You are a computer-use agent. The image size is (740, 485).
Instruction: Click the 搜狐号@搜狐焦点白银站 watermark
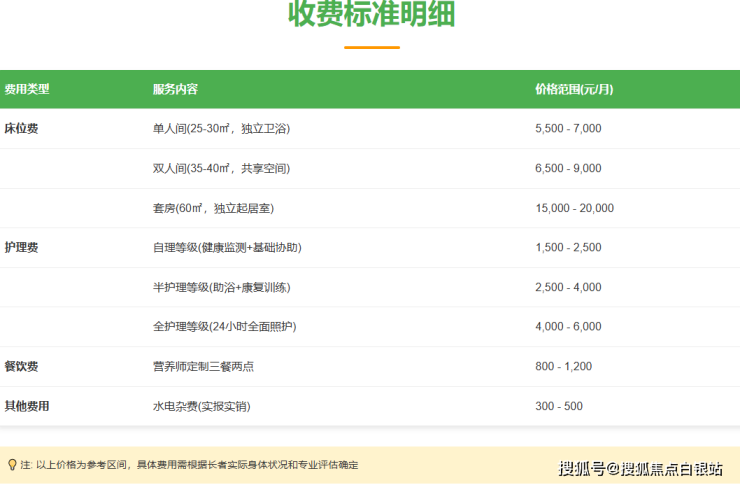pos(640,467)
